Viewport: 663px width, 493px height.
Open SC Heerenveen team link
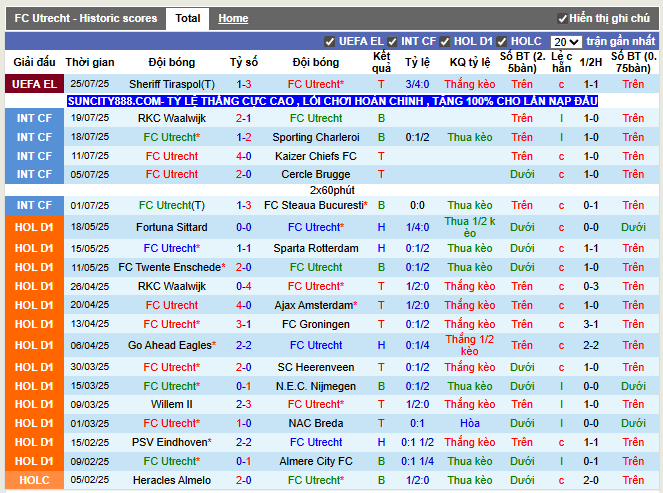pos(316,367)
